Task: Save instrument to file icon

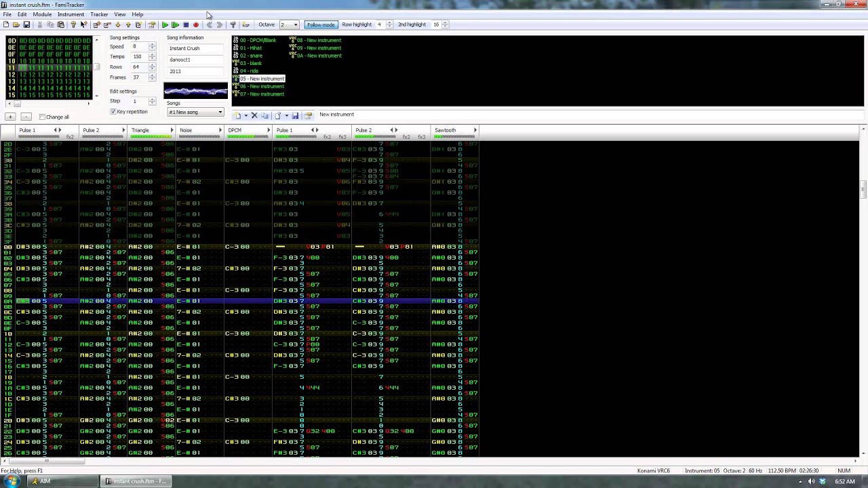Action: 295,115
